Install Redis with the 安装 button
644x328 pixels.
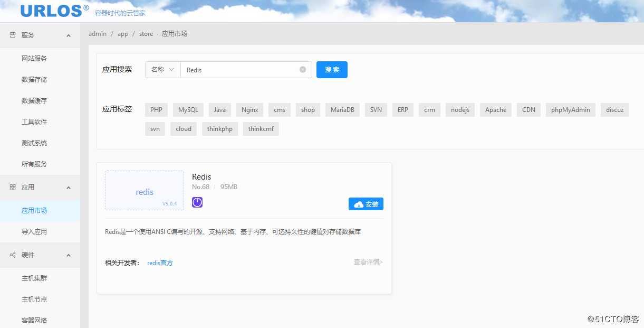tap(366, 204)
